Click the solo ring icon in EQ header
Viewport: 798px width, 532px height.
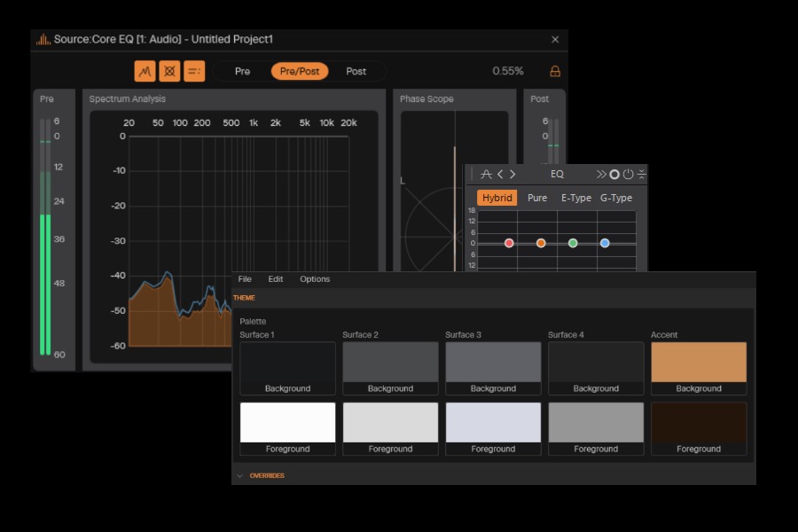pos(614,174)
